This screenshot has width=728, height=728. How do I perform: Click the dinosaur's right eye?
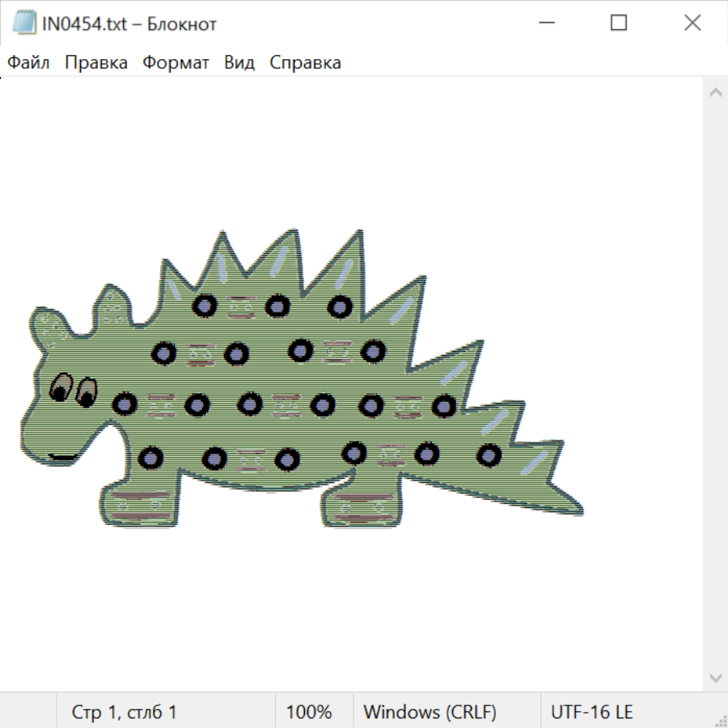pos(86,392)
